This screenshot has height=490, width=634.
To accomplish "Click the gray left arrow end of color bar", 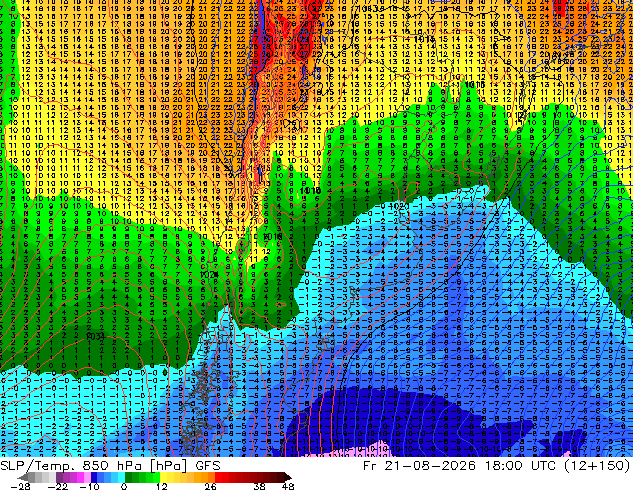I will (22, 477).
